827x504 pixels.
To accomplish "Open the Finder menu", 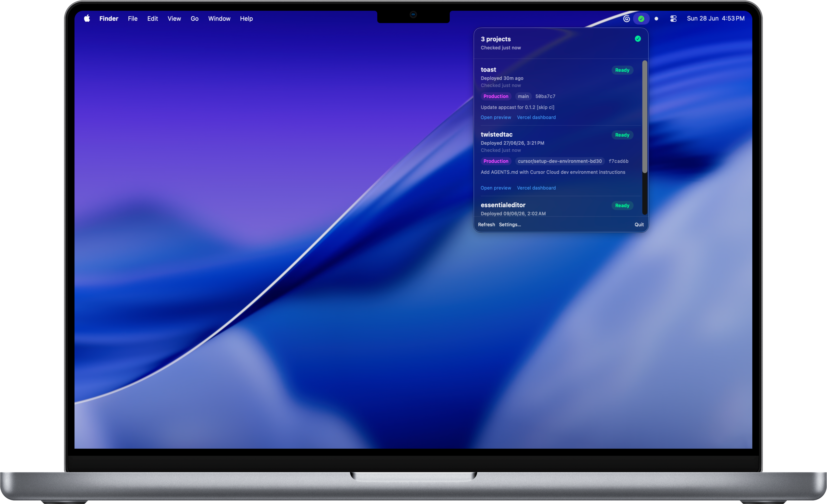I will [x=109, y=19].
